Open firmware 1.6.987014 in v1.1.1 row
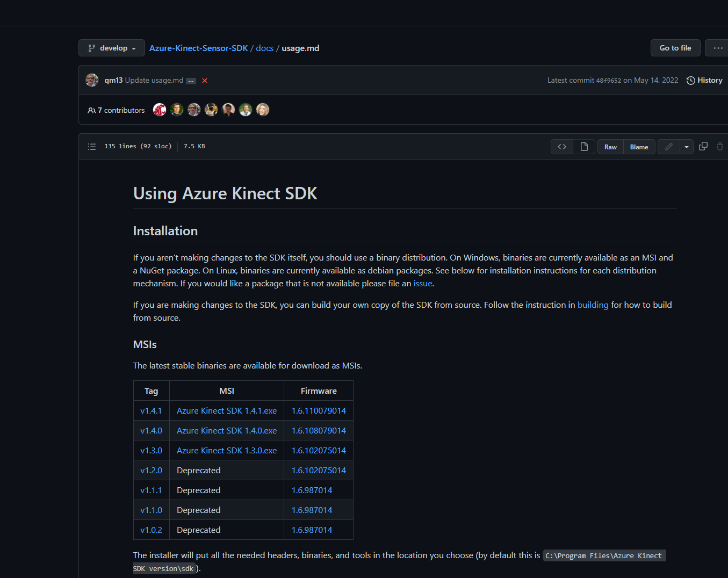Viewport: 728px width, 578px height. [312, 490]
